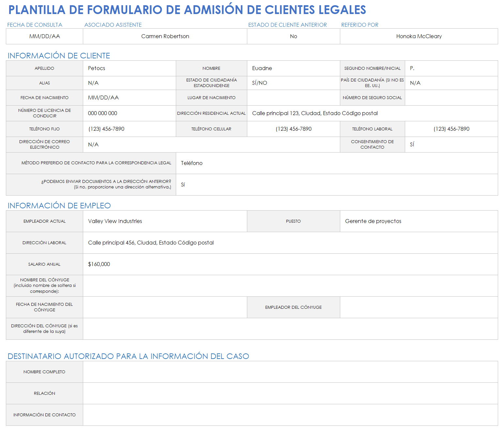The width and height of the screenshot is (504, 431).
Task: Click the Empleador Actual label cell
Action: (44, 221)
